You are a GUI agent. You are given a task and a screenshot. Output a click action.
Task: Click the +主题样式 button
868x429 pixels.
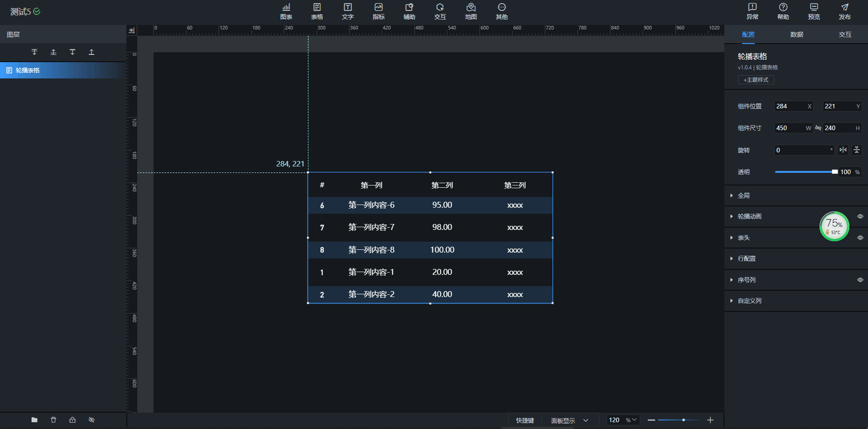click(x=756, y=80)
